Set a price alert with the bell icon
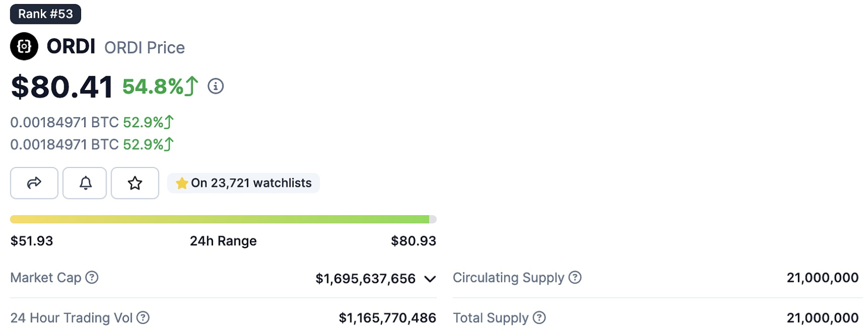This screenshot has height=333, width=868. tap(85, 183)
